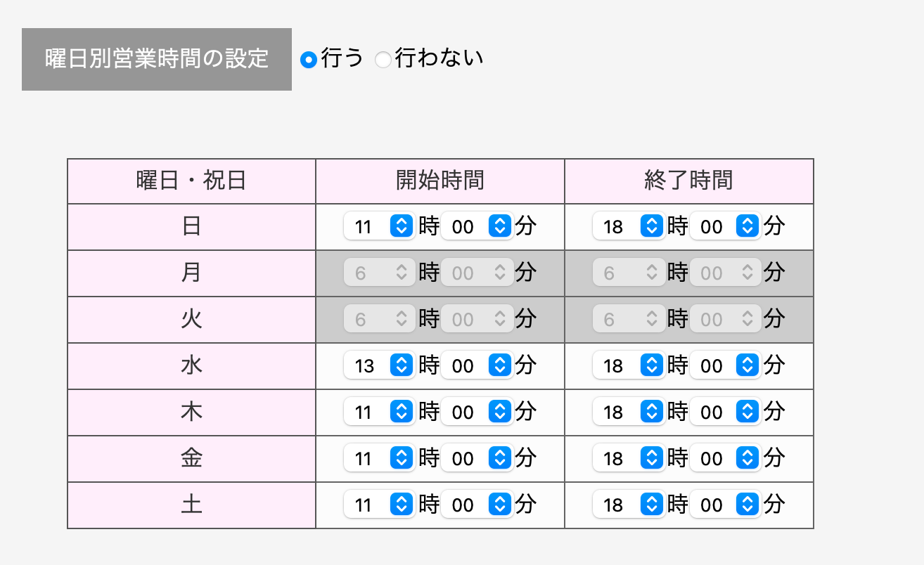This screenshot has width=924, height=565.
Task: Click the stepper for Saturday end minutes
Action: [746, 505]
